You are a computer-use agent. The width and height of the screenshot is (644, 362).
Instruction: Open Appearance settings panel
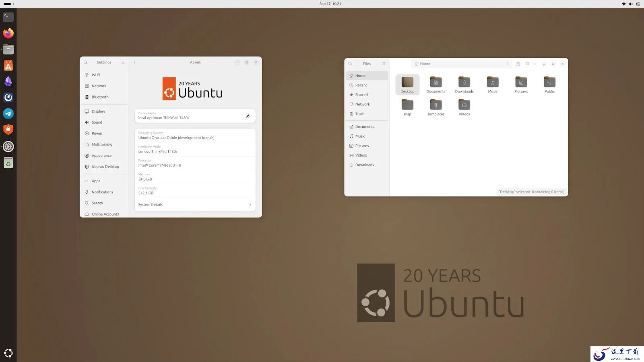[x=104, y=156]
